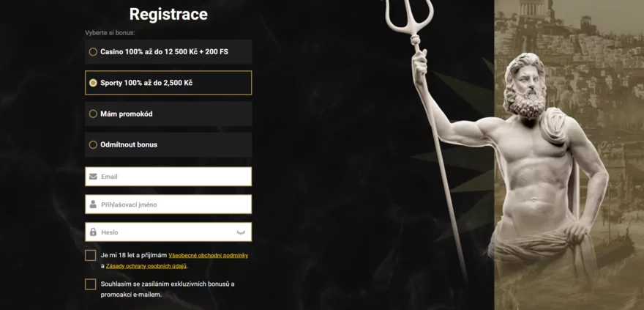
Task: Open Všeobecné obchodní podmínky link
Action: pyautogui.click(x=209, y=255)
